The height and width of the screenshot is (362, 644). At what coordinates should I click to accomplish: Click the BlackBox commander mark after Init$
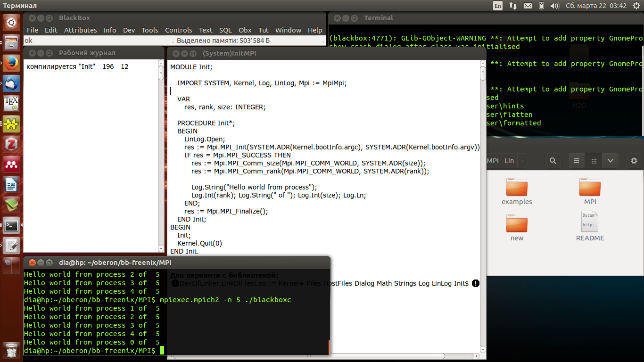pos(475,283)
